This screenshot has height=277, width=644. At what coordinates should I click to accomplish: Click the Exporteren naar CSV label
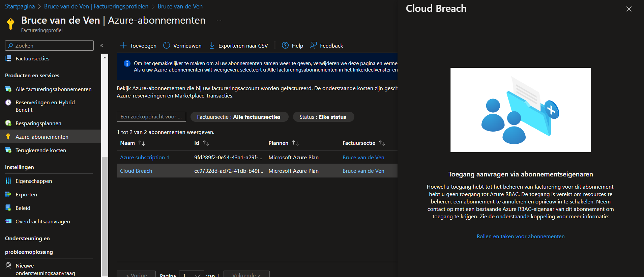click(243, 46)
